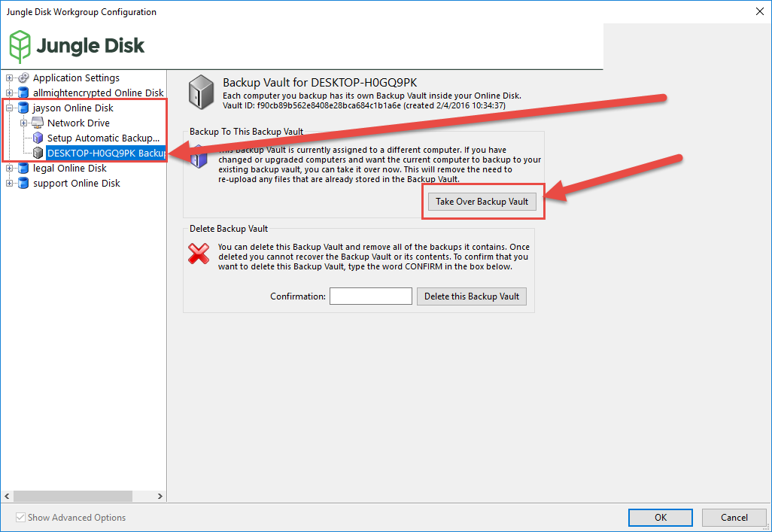Click the tree panel horizontal scrollbar thumb
This screenshot has height=532, width=772.
[x=73, y=496]
